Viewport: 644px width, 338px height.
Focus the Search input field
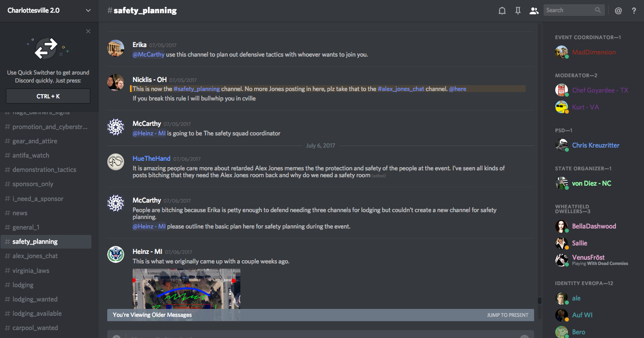[x=570, y=10]
